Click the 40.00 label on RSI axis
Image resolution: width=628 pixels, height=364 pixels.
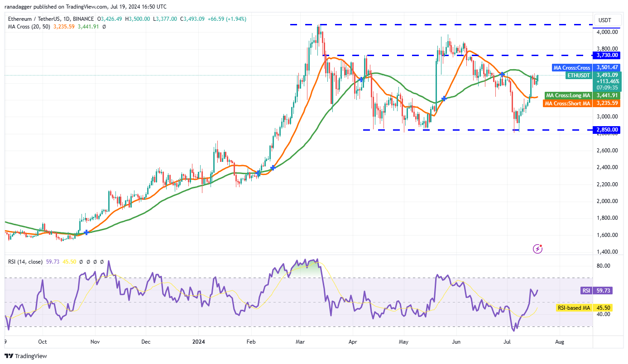[x=604, y=315]
